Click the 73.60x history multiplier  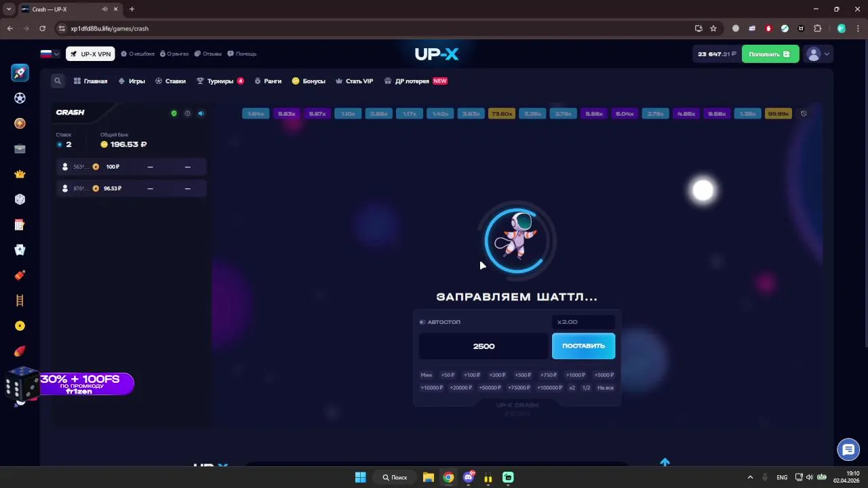click(x=502, y=114)
